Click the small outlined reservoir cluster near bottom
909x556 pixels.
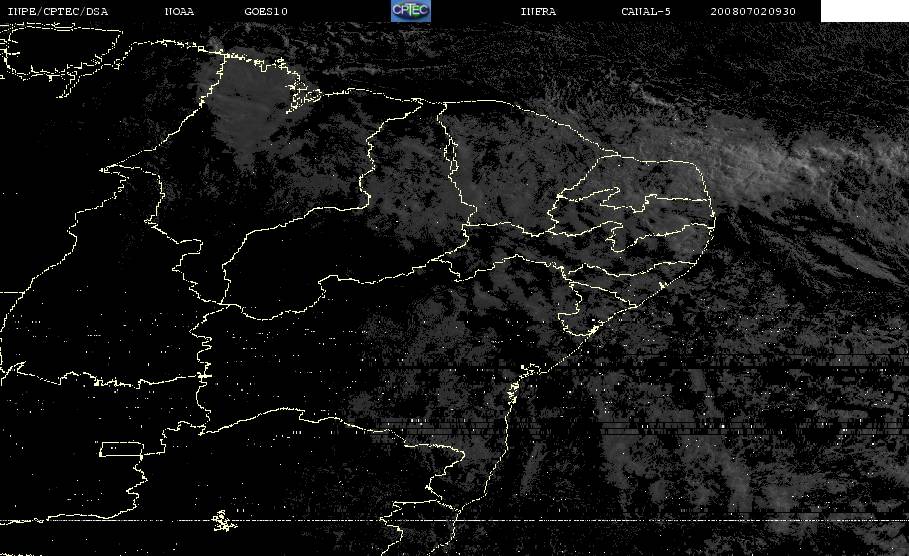point(222,521)
